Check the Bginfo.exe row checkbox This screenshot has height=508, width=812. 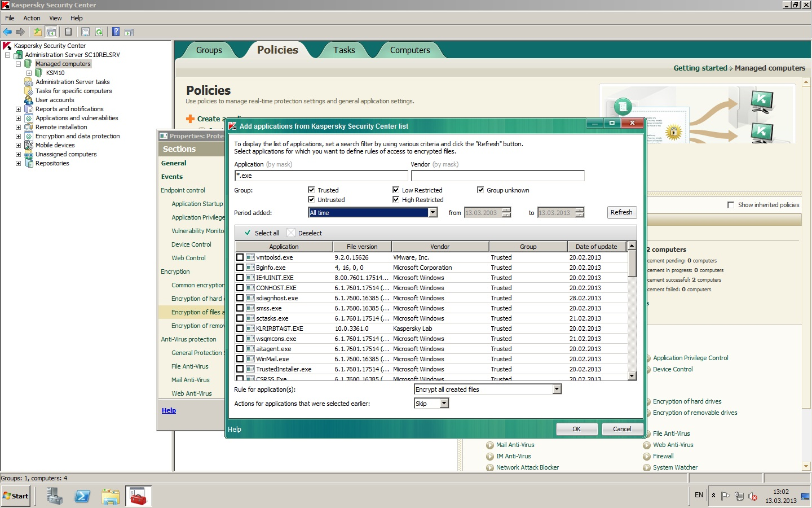coord(240,268)
